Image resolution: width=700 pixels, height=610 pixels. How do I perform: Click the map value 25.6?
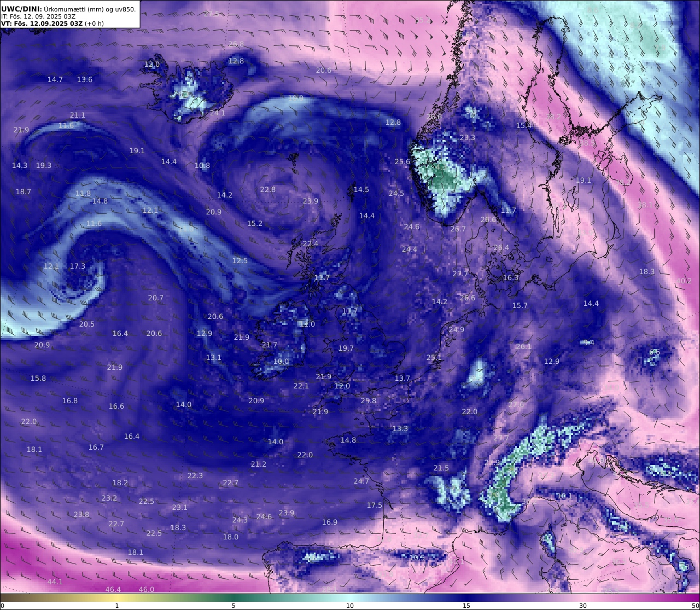coord(402,161)
